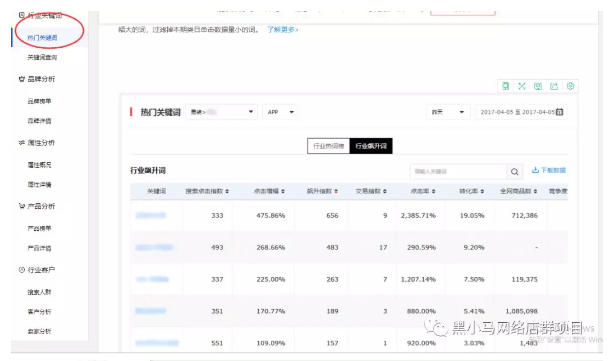Image resolution: width=609 pixels, height=361 pixels.
Task: Open 客户分析 in the sidebar
Action: [39, 312]
